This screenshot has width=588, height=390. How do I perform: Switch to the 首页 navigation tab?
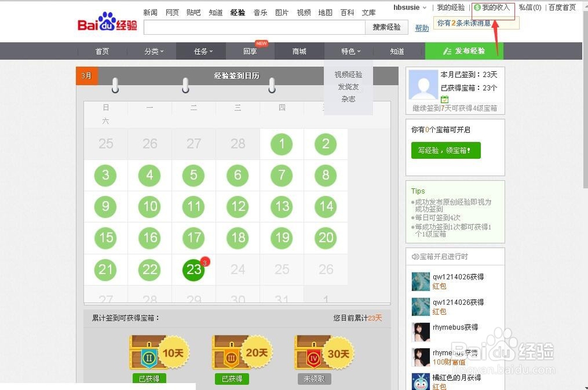tap(102, 51)
